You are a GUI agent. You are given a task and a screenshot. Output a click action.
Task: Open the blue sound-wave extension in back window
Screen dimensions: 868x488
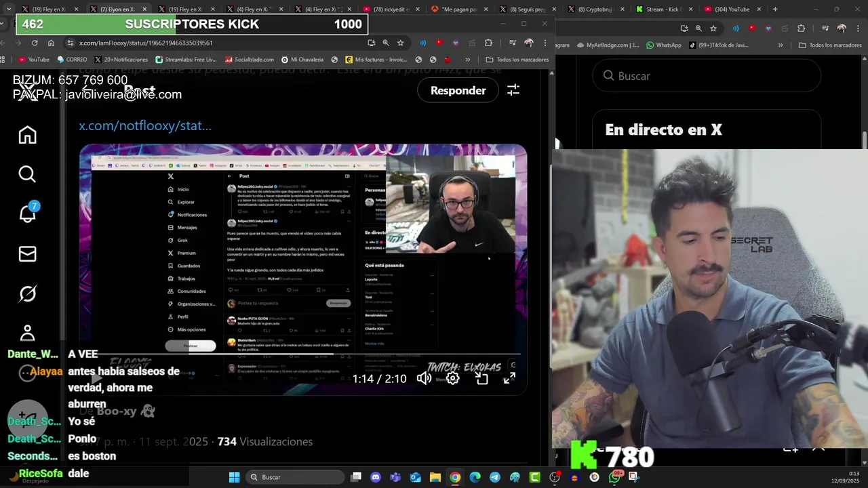tap(736, 28)
